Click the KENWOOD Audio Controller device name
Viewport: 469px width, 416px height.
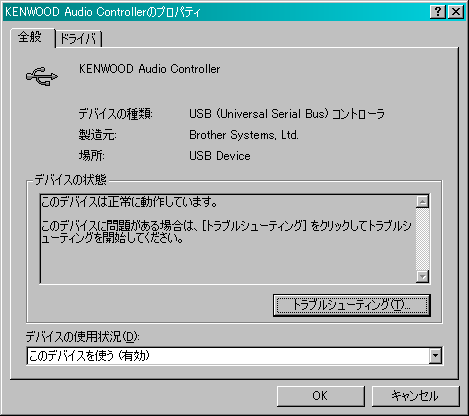[149, 69]
